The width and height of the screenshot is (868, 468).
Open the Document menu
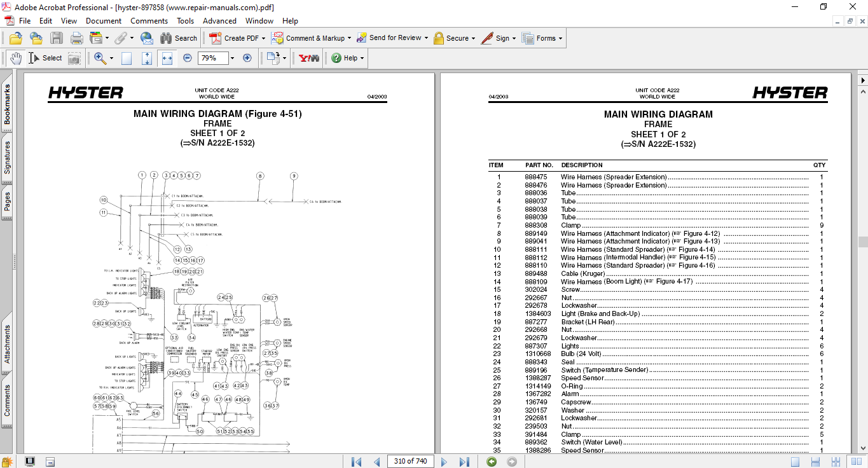104,21
